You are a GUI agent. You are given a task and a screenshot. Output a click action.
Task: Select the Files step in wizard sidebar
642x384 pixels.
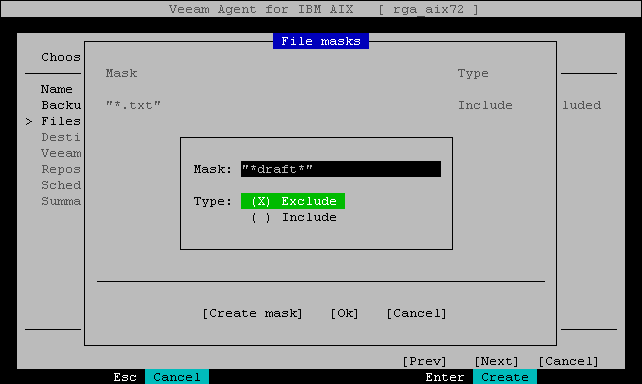(x=61, y=121)
